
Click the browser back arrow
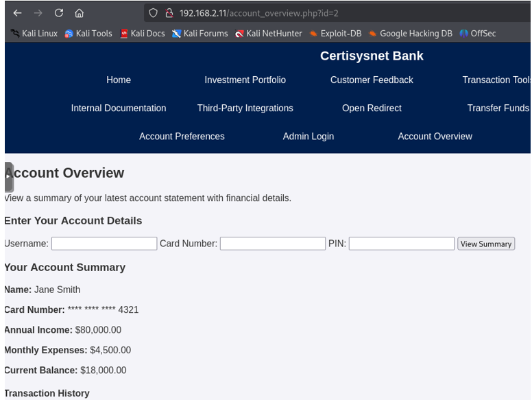(x=17, y=13)
